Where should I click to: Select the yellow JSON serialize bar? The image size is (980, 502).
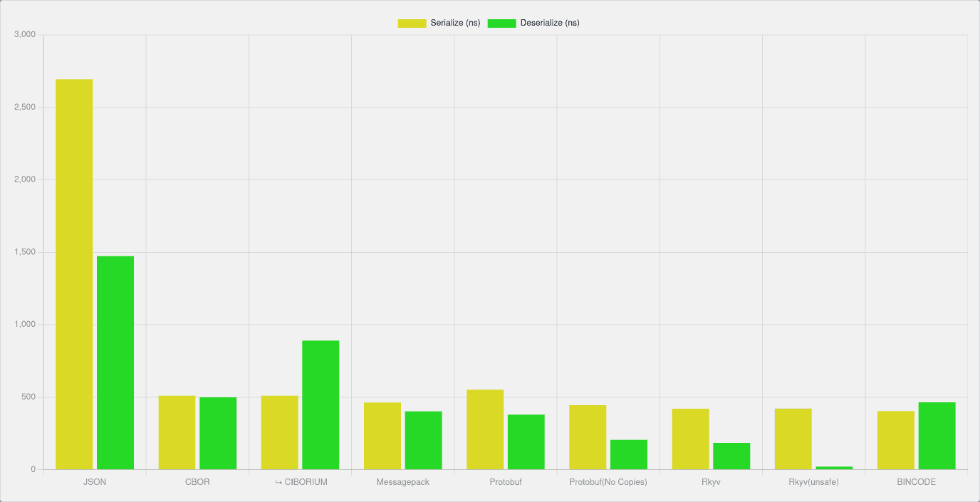point(74,274)
